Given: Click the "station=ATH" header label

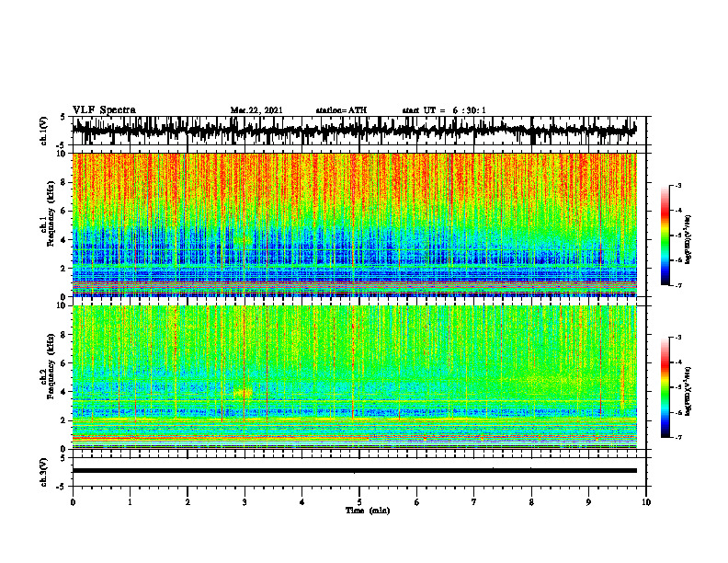Looking at the screenshot, I should click(341, 110).
